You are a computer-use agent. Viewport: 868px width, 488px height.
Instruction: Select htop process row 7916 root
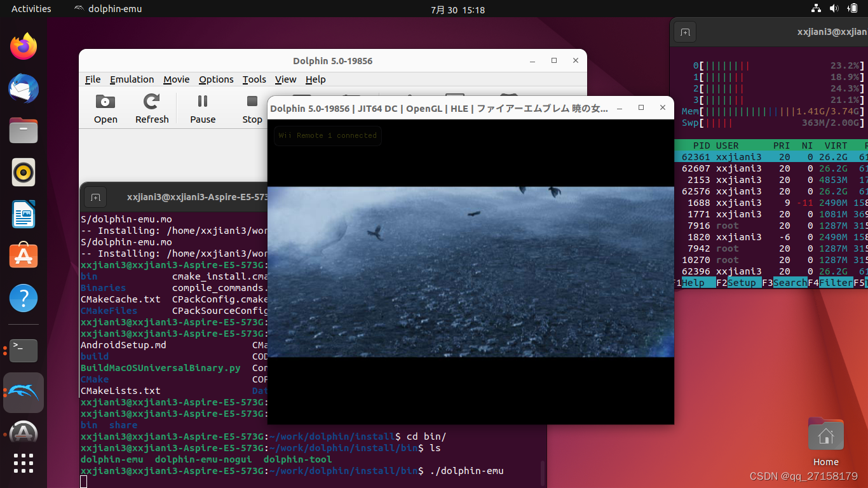pos(770,226)
